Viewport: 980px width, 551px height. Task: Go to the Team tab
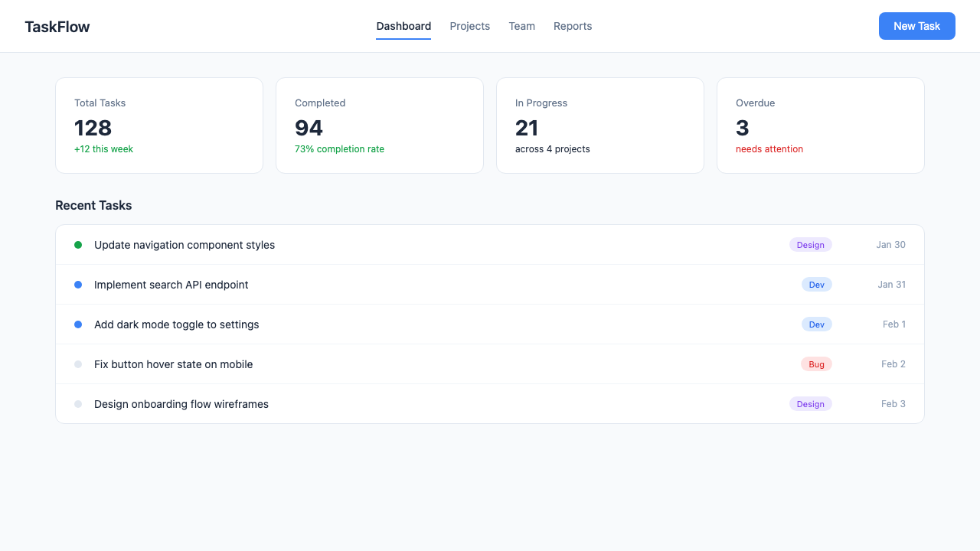(522, 26)
